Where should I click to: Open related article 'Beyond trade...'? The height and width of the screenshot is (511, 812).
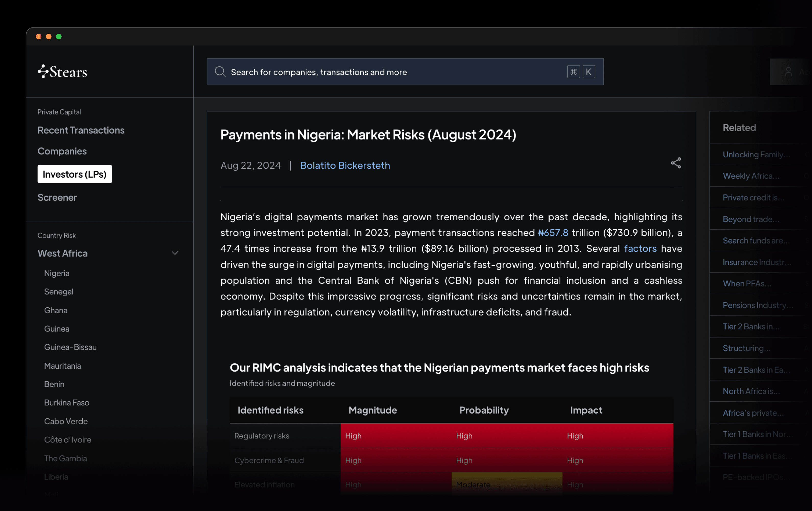(x=751, y=219)
